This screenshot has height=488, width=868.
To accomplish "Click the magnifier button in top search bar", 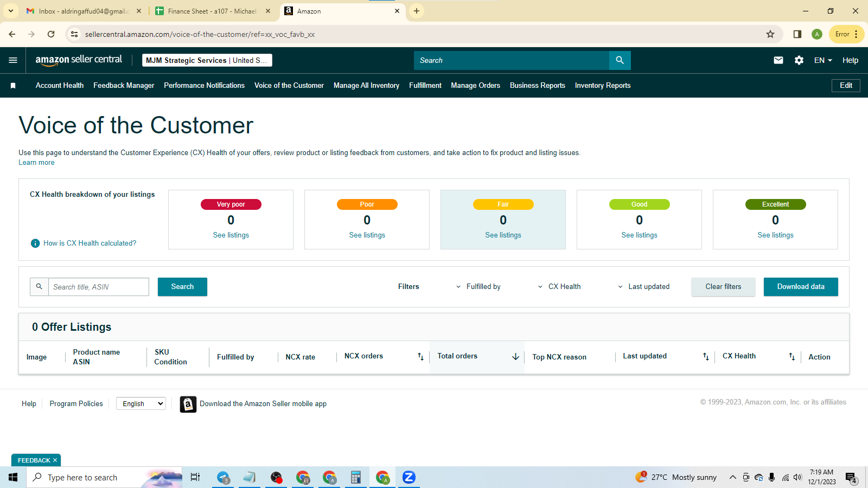I will click(620, 60).
